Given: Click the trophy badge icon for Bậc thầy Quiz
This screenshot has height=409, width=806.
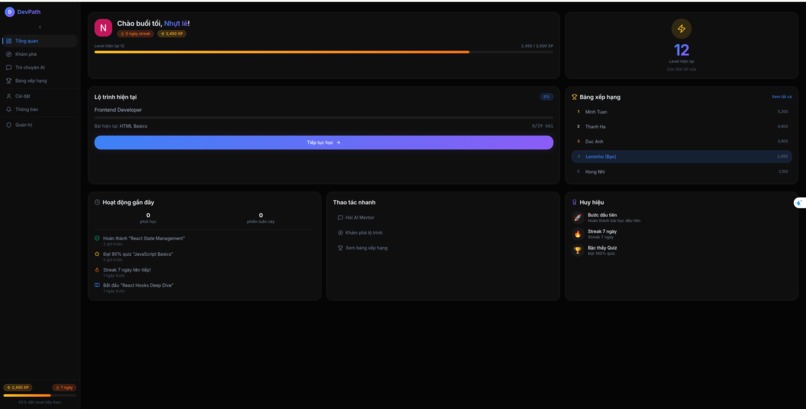Looking at the screenshot, I should tap(578, 251).
